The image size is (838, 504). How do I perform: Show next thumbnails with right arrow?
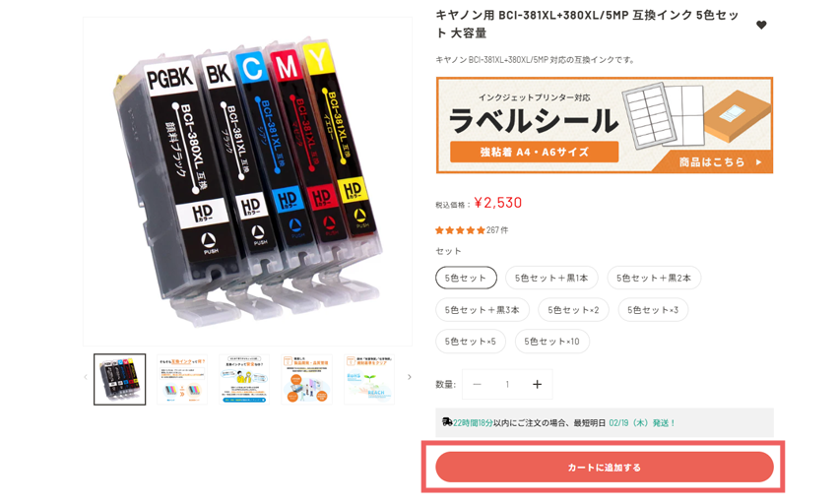(x=410, y=377)
